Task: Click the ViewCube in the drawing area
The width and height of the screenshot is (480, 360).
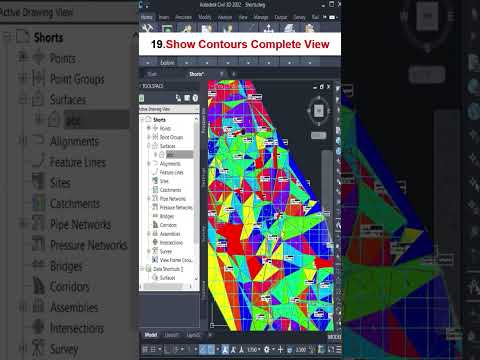Action: (x=318, y=110)
